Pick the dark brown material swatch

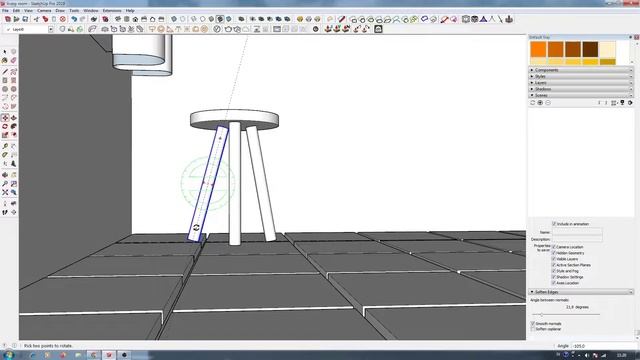coord(590,49)
